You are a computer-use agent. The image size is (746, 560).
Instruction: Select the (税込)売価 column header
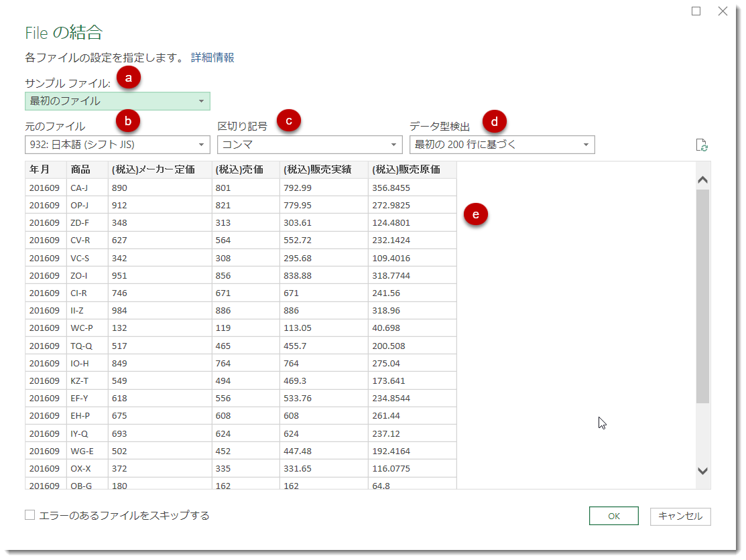[245, 169]
